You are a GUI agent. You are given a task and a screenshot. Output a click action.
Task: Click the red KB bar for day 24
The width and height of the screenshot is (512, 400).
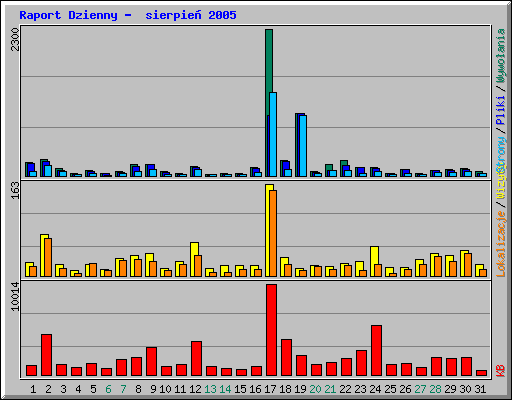tap(376, 350)
